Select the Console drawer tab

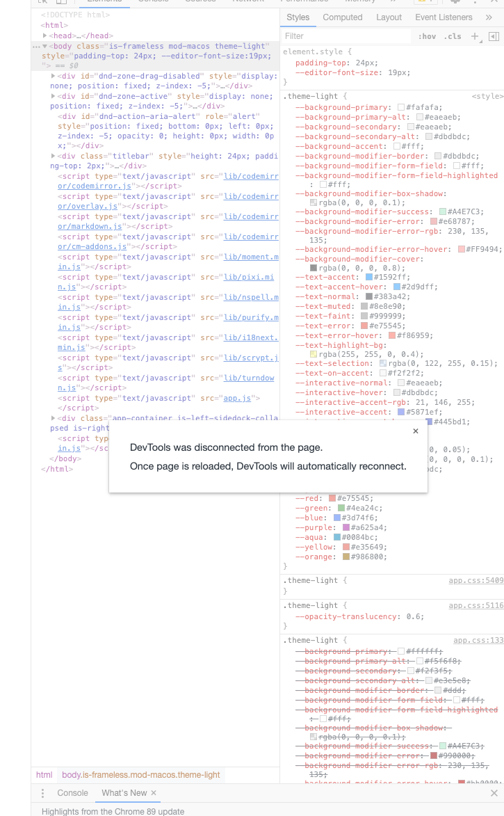[72, 792]
